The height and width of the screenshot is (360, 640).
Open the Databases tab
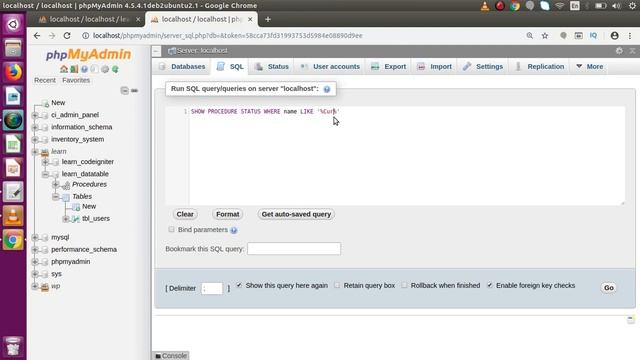coord(182,67)
